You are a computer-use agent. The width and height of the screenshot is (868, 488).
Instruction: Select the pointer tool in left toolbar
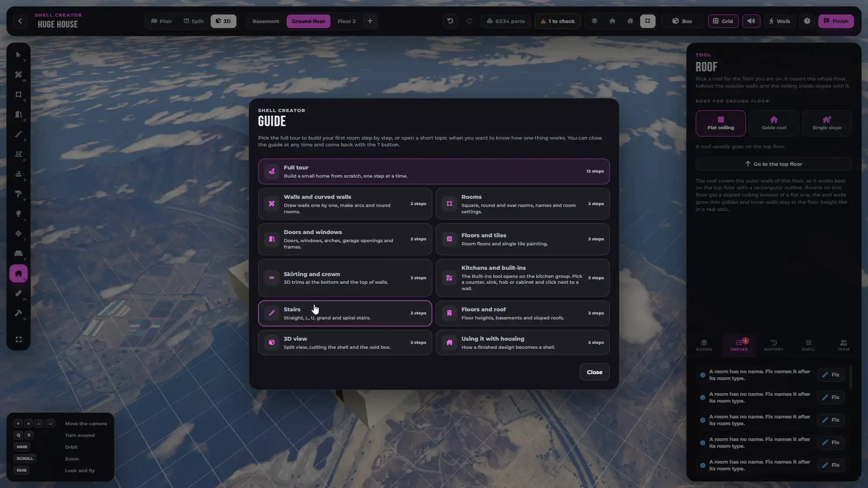pos(19,55)
